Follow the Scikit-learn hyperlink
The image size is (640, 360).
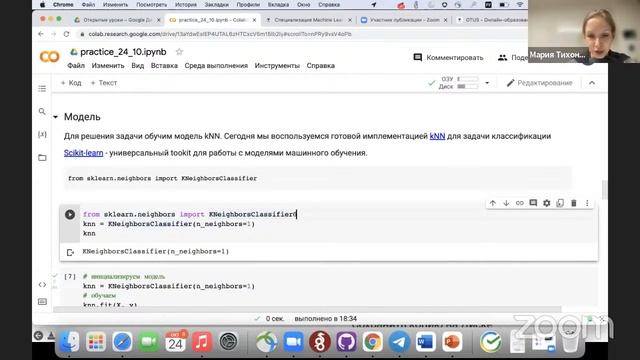click(83, 153)
